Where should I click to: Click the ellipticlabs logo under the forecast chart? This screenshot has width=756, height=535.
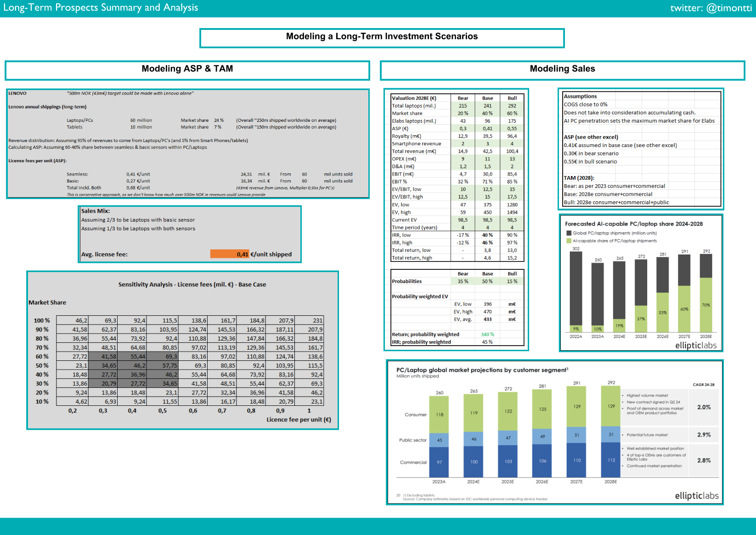pyautogui.click(x=695, y=345)
